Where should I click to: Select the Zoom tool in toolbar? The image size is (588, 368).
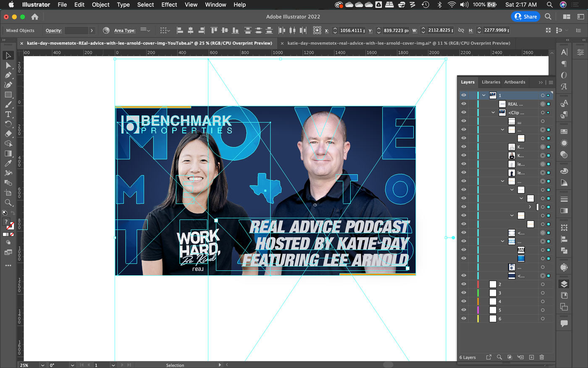[x=8, y=202]
